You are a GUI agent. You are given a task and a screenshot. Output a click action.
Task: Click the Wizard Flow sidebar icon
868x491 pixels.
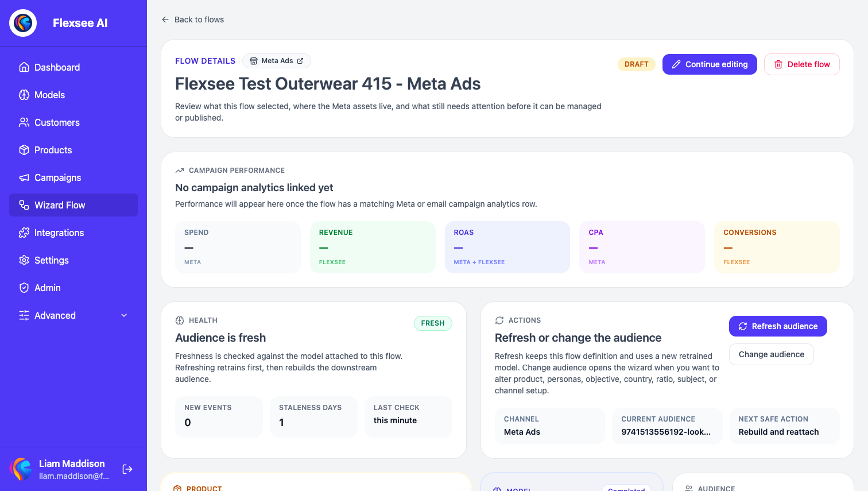tap(24, 205)
